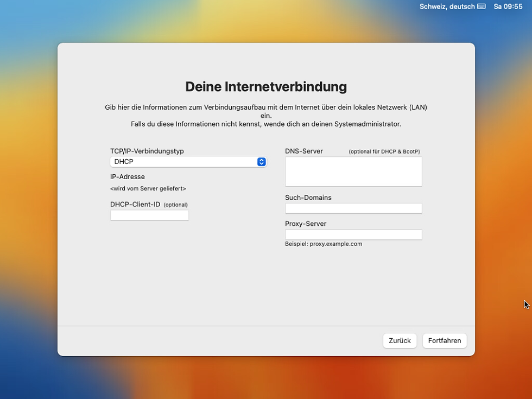Click the '<wird vom Server geliefert>' text
This screenshot has height=399, width=532.
[x=148, y=188]
